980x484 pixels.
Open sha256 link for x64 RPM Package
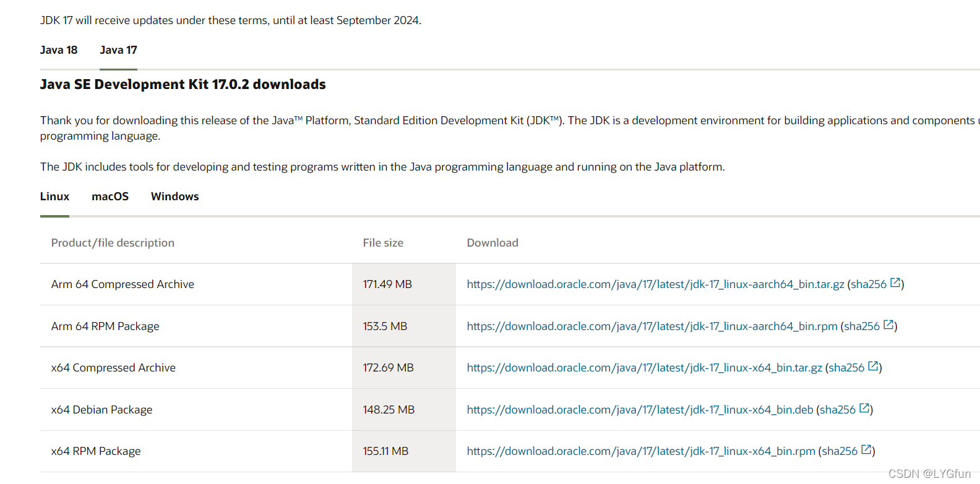coord(840,451)
